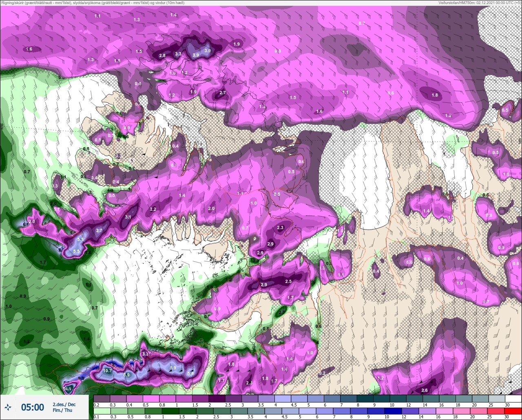This screenshot has width=522, height=420.
Task: Click the 2.6 precipitation value on the map
Action: click(x=425, y=390)
